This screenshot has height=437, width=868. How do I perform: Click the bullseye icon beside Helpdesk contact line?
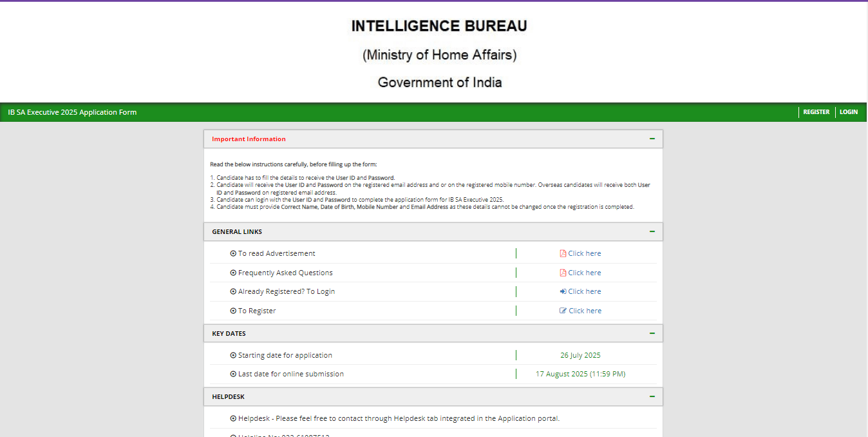tap(233, 418)
